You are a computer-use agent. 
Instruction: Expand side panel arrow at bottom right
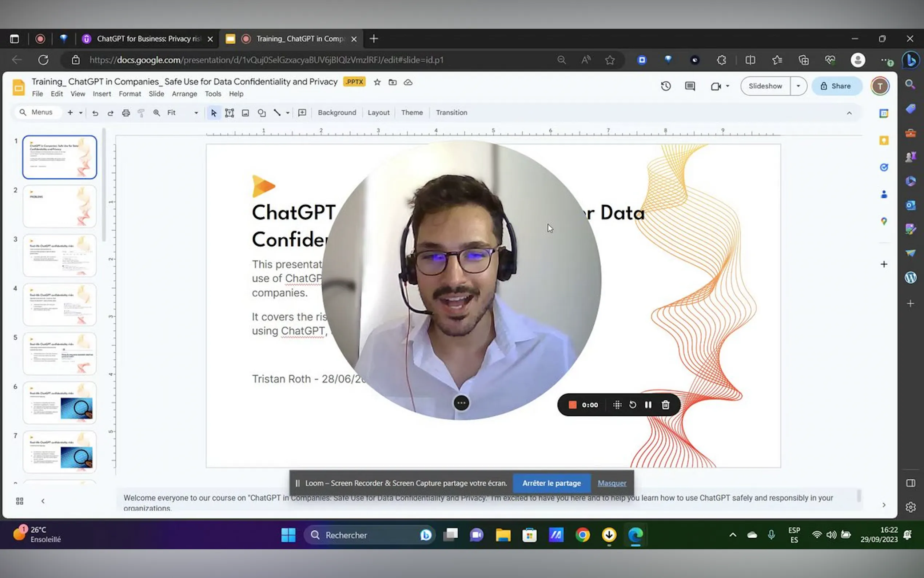884,505
